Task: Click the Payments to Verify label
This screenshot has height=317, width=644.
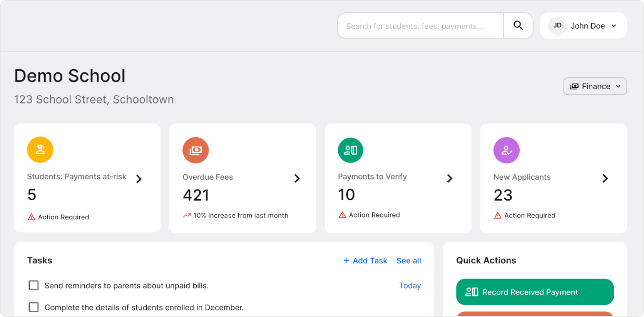Action: point(372,177)
